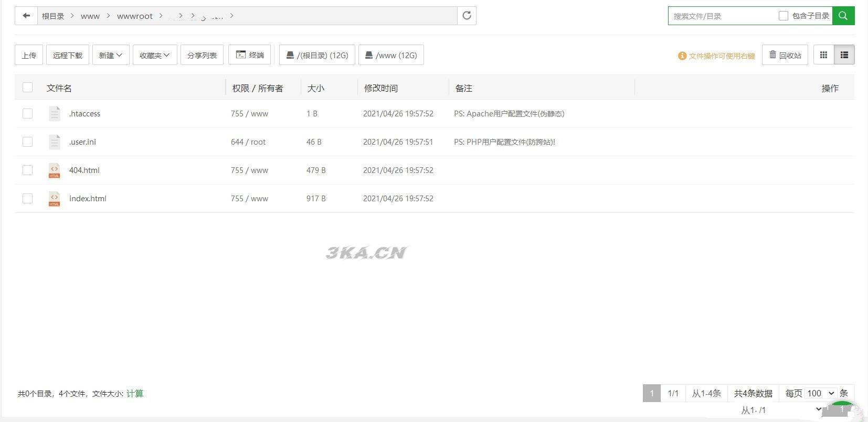The width and height of the screenshot is (868, 422).
Task: Open the 404.html file name
Action: pyautogui.click(x=84, y=170)
